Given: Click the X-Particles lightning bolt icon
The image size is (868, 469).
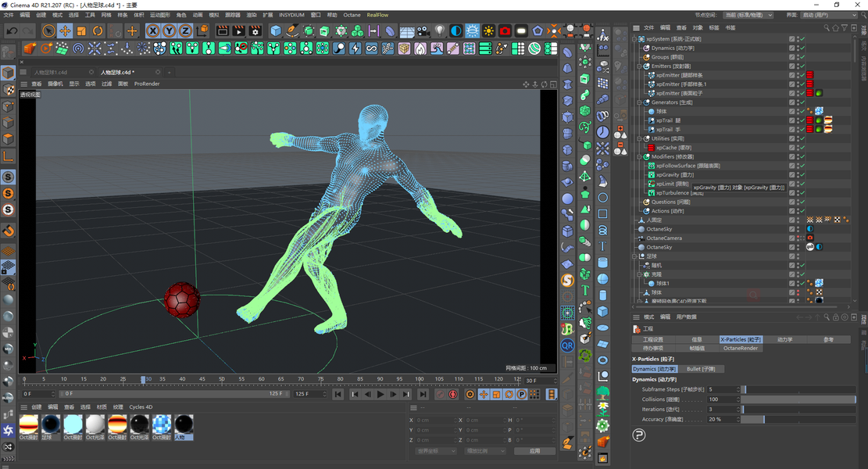Looking at the screenshot, I should coord(355,48).
